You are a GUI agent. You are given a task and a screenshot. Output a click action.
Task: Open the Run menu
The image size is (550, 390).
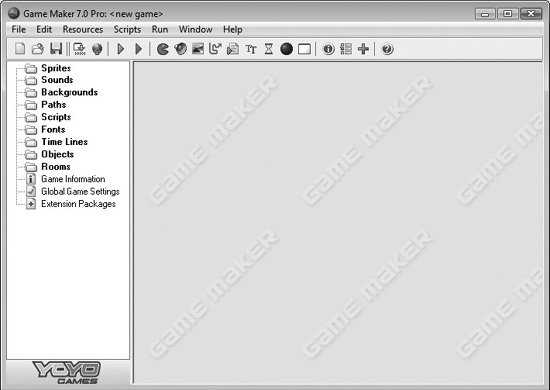tap(160, 29)
